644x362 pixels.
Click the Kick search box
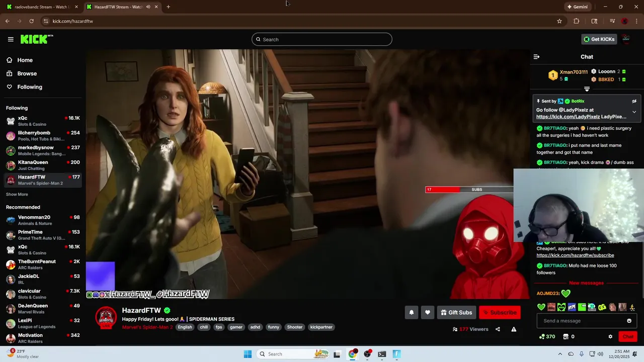tap(322, 39)
